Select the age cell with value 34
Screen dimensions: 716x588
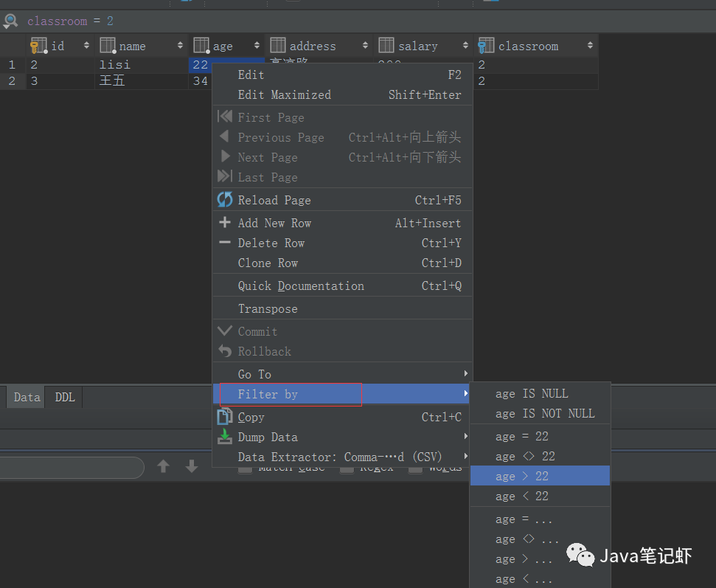tap(200, 81)
